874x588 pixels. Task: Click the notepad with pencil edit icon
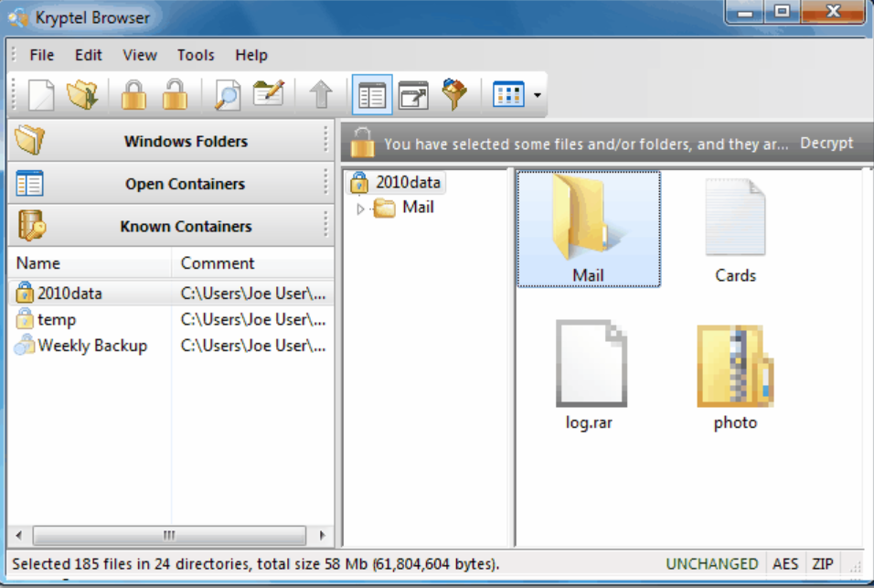[269, 93]
